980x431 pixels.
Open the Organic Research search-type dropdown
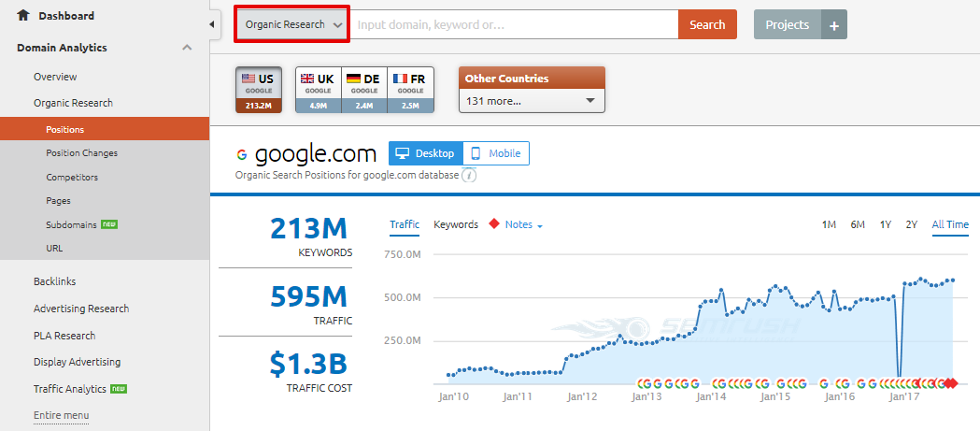click(291, 24)
